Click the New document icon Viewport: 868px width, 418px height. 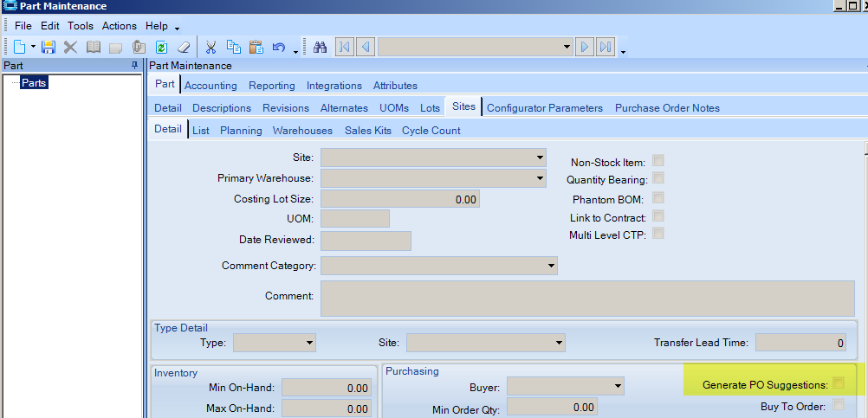pyautogui.click(x=20, y=47)
